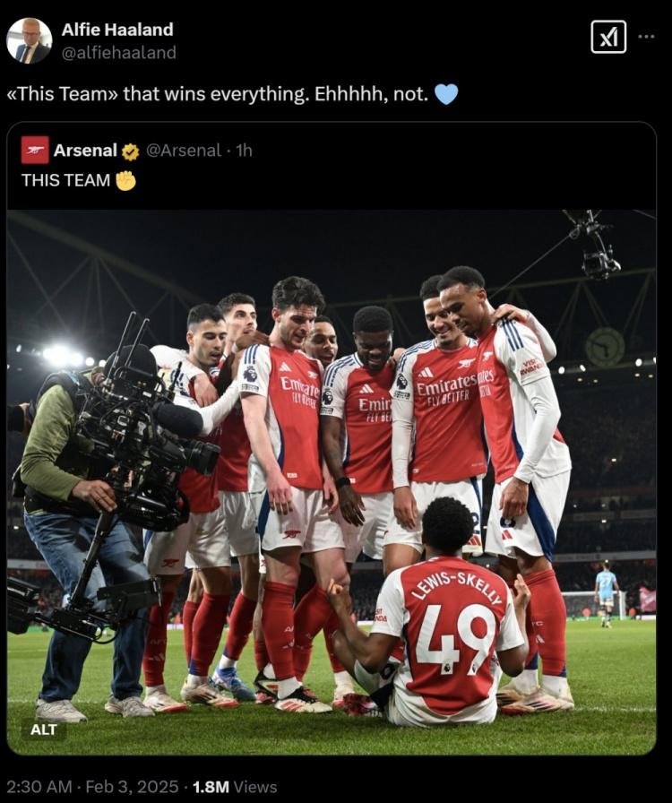The width and height of the screenshot is (672, 803).
Task: Click the Arsenal crest avatar in quoted tweet
Action: (x=35, y=150)
